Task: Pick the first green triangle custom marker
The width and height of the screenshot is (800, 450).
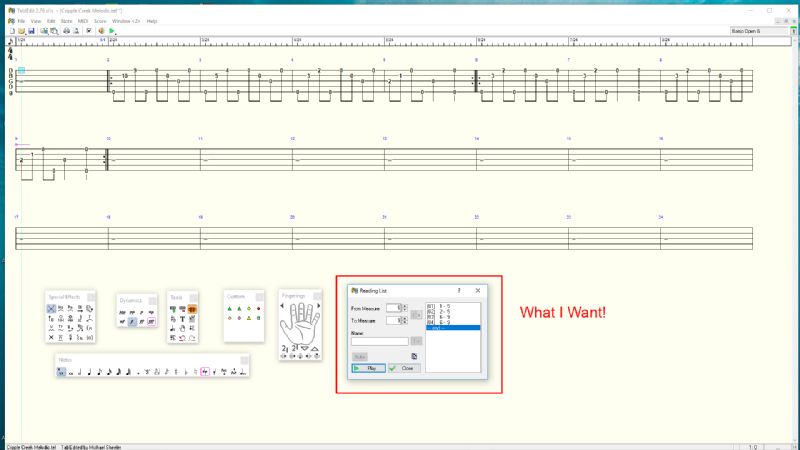Action: point(230,309)
